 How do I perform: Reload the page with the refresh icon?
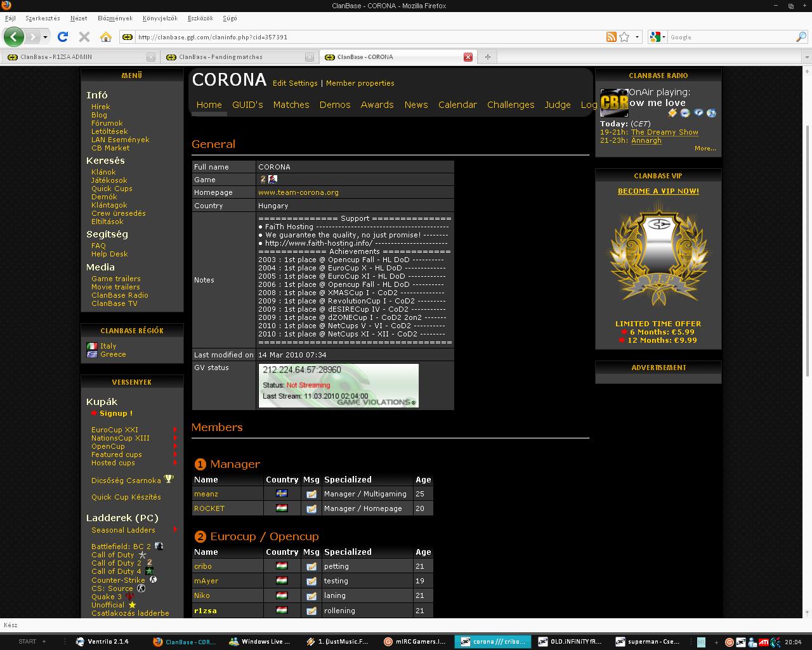63,37
